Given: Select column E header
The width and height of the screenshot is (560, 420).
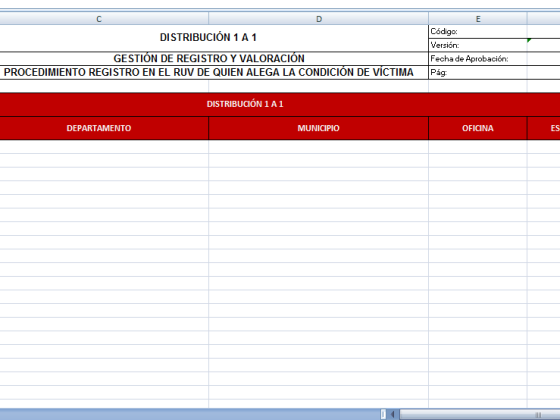Looking at the screenshot, I should click(478, 19).
